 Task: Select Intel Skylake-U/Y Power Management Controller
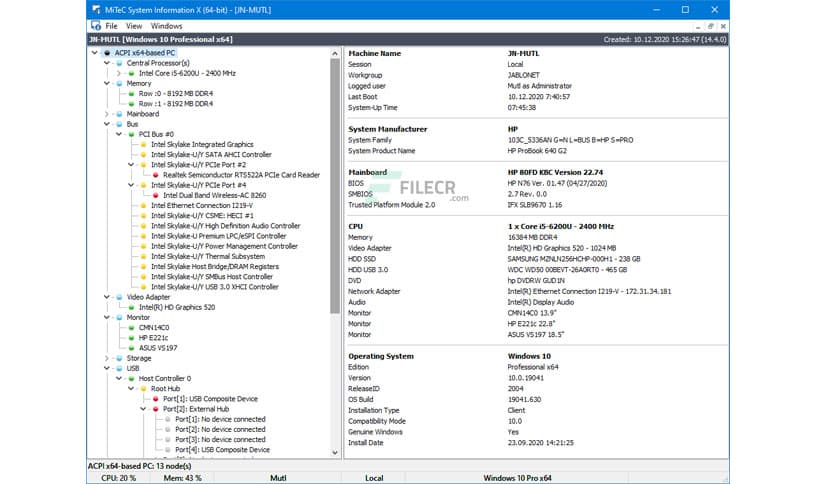224,246
